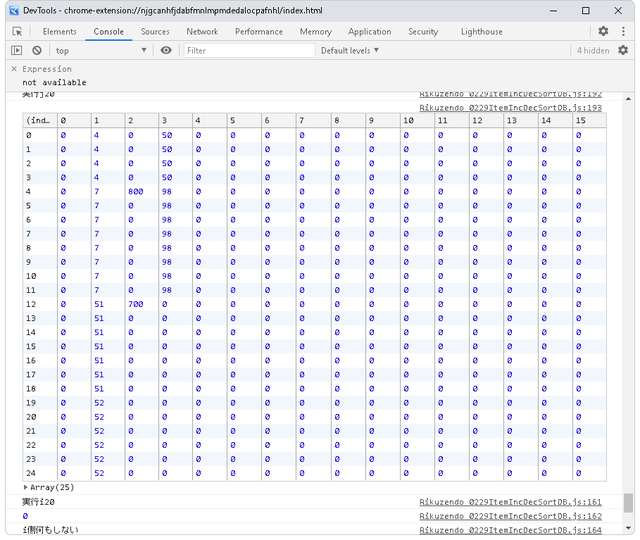This screenshot has width=640, height=540.
Task: Select the 800 value in row 4
Action: pyautogui.click(x=136, y=191)
